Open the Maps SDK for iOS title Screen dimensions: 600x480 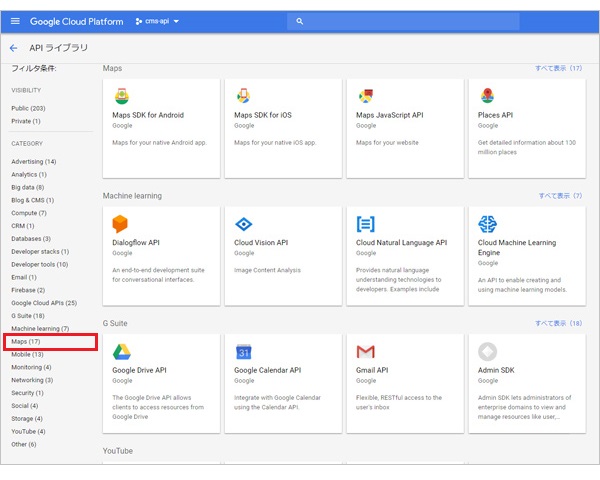263,115
